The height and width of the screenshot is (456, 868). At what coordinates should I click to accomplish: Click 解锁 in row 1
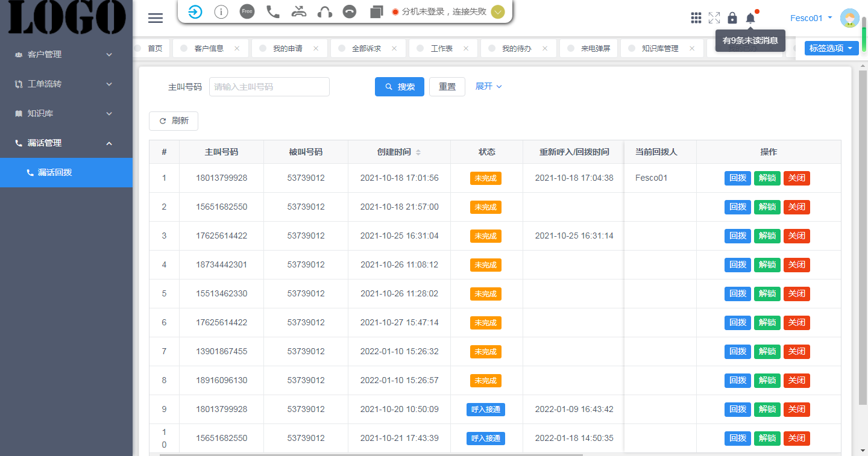tap(767, 178)
